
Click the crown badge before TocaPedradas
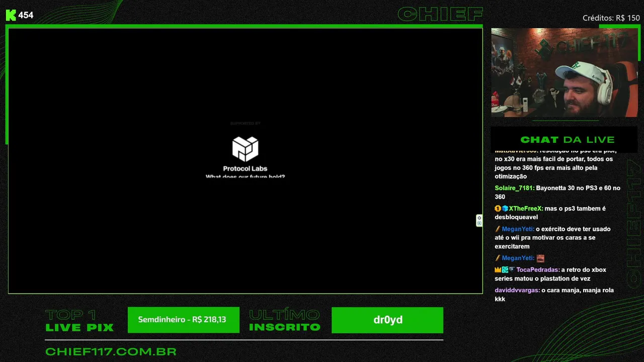498,269
